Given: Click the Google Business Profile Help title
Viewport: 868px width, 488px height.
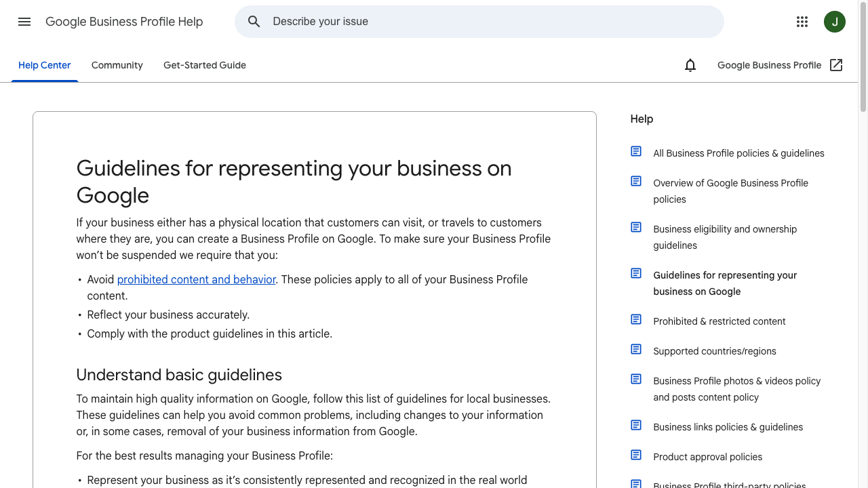Looking at the screenshot, I should pyautogui.click(x=124, y=22).
